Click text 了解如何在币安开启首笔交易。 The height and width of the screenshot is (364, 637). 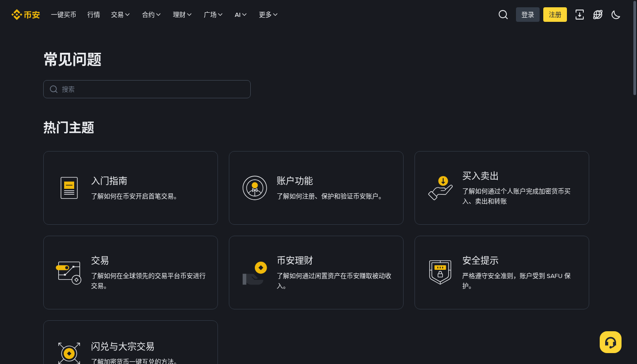coord(136,196)
